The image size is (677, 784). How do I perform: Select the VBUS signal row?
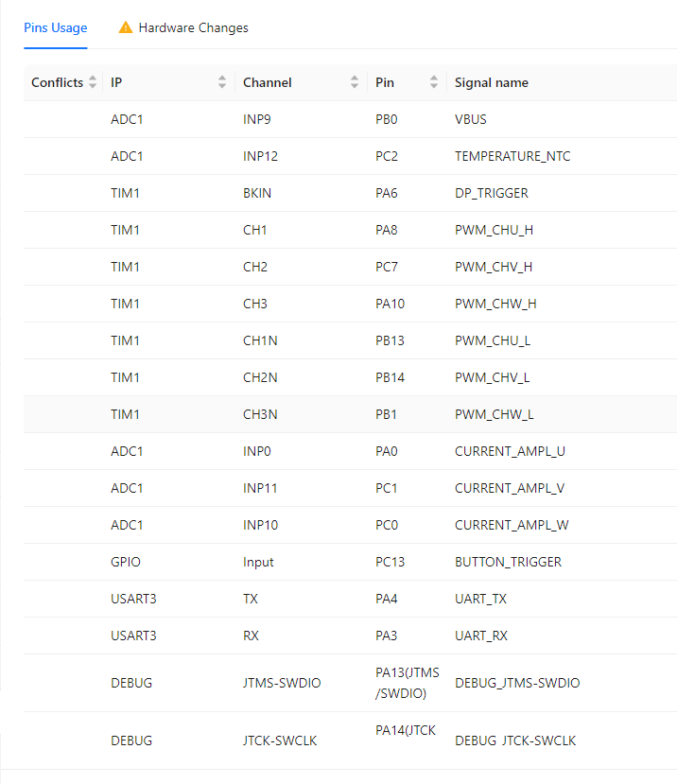[x=471, y=119]
